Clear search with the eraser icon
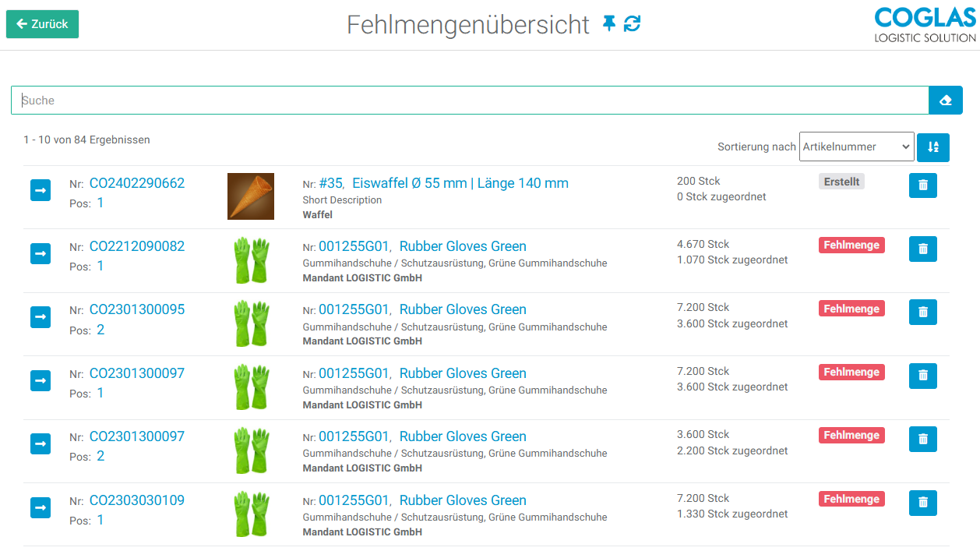Image resolution: width=980 pixels, height=551 pixels. point(945,101)
